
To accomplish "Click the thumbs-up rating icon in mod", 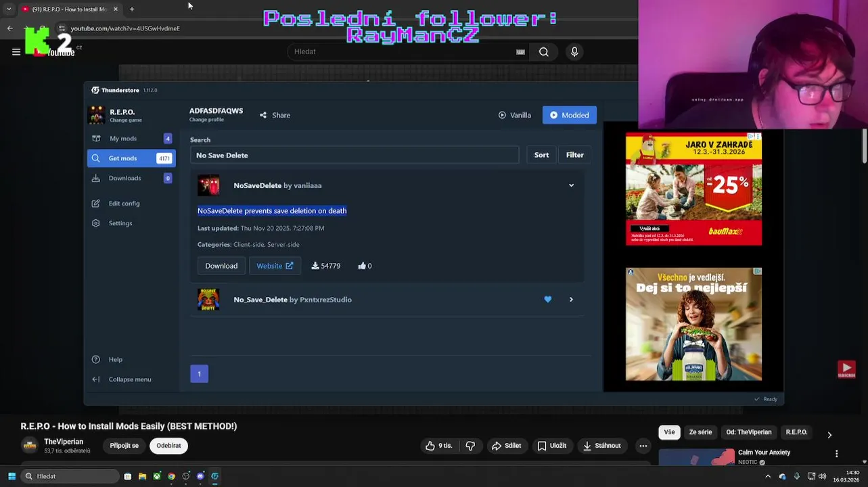I will (x=362, y=266).
